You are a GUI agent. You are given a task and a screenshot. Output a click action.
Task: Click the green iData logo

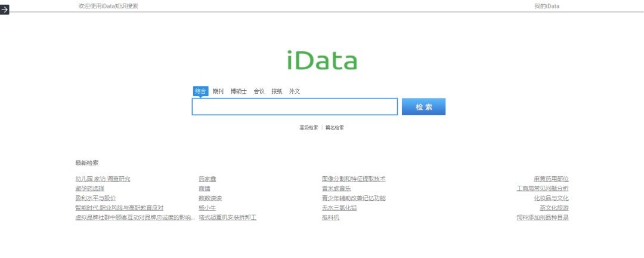coord(321,61)
